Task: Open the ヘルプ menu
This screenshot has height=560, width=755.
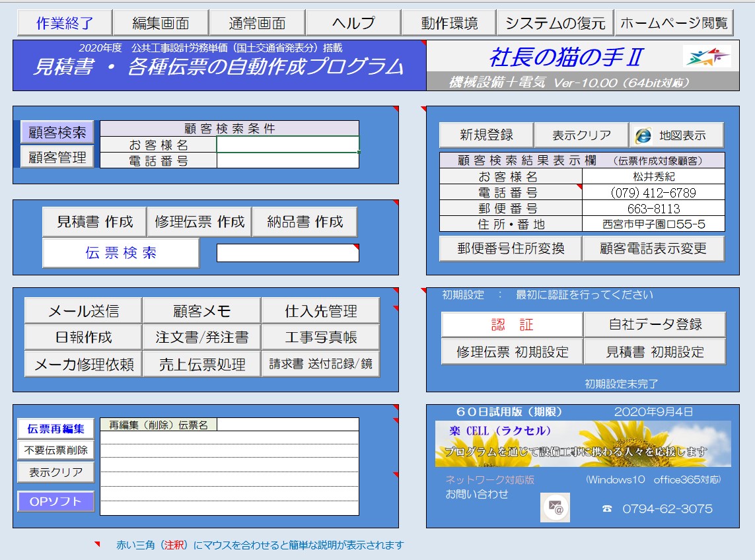Action: pyautogui.click(x=353, y=22)
